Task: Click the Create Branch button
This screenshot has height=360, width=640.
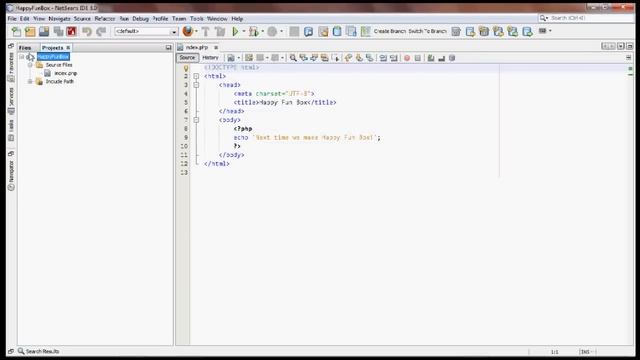Action: click(x=389, y=31)
